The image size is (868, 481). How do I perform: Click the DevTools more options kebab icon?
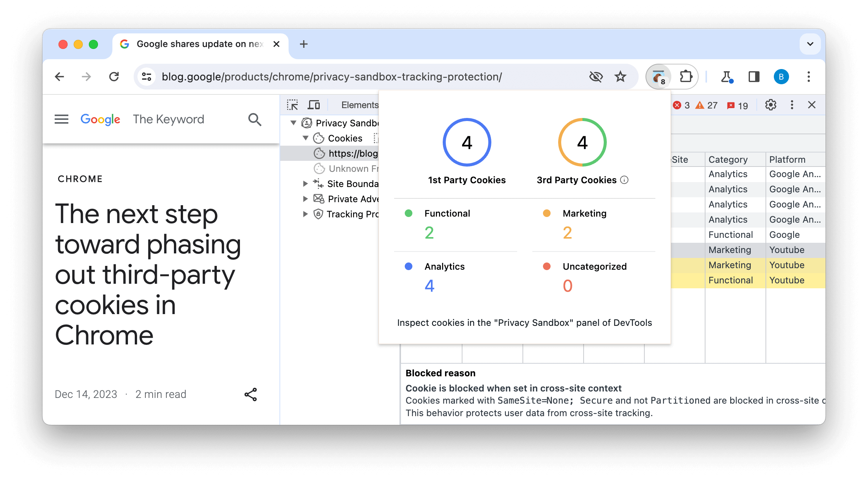click(x=792, y=105)
